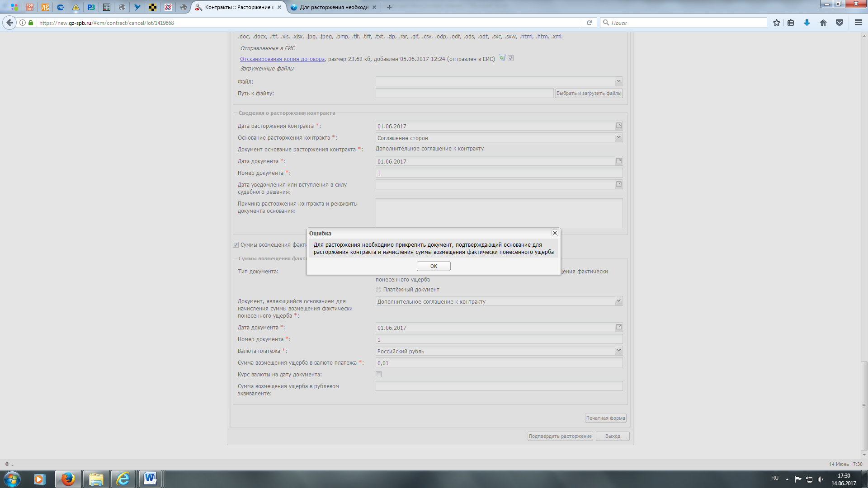
Task: Click the Путь к файлу input field
Action: pos(464,93)
